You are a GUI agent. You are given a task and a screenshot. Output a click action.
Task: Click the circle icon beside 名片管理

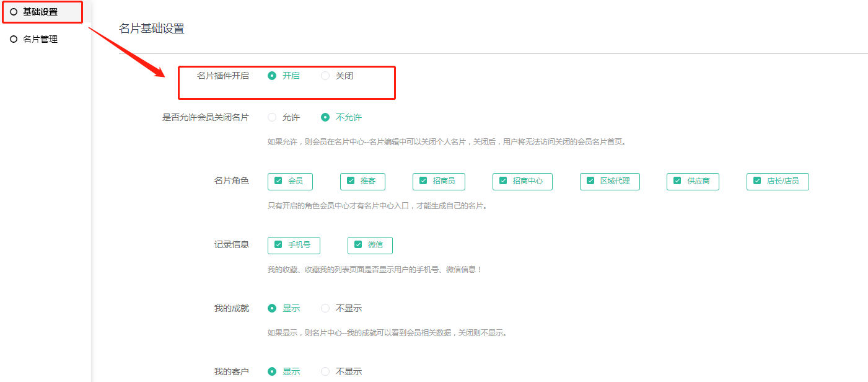coord(14,39)
